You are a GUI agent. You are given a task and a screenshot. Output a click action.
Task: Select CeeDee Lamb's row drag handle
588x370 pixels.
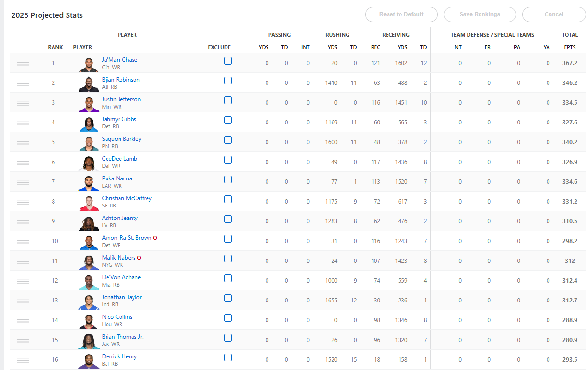tap(23, 163)
